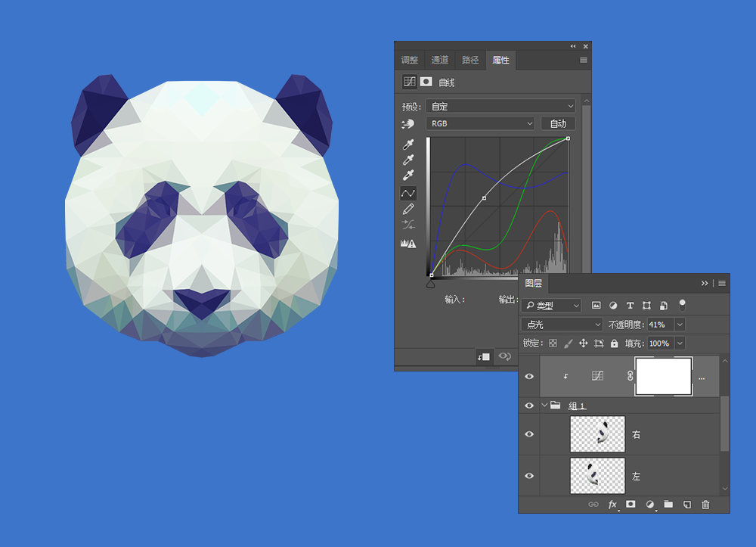756x547 pixels.
Task: Toggle visibility of the 组 1 group
Action: (x=529, y=406)
